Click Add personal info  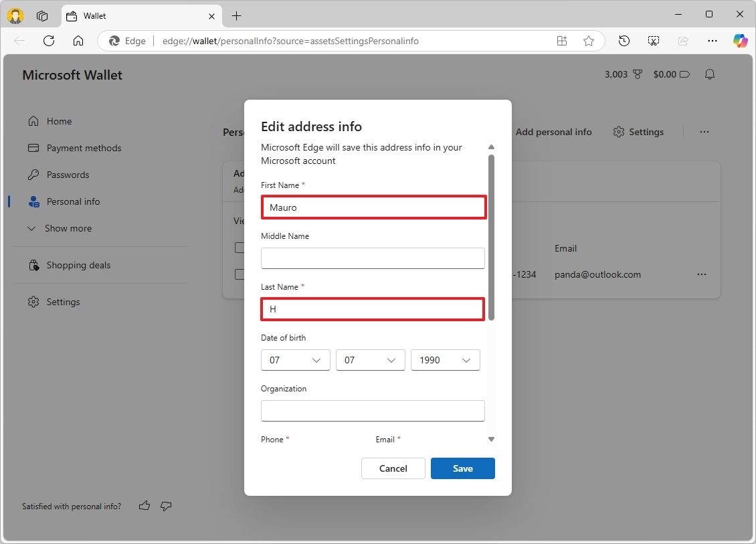point(554,132)
